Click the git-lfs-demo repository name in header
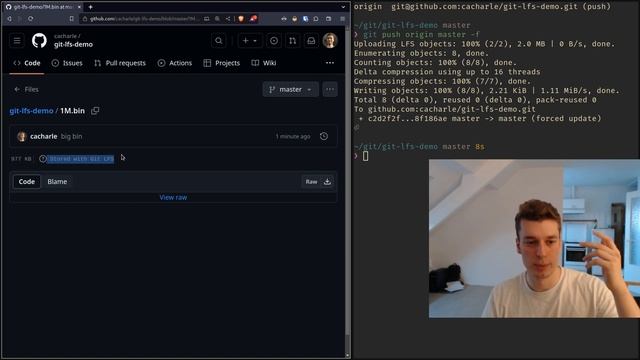The height and width of the screenshot is (360, 640). pos(73,44)
